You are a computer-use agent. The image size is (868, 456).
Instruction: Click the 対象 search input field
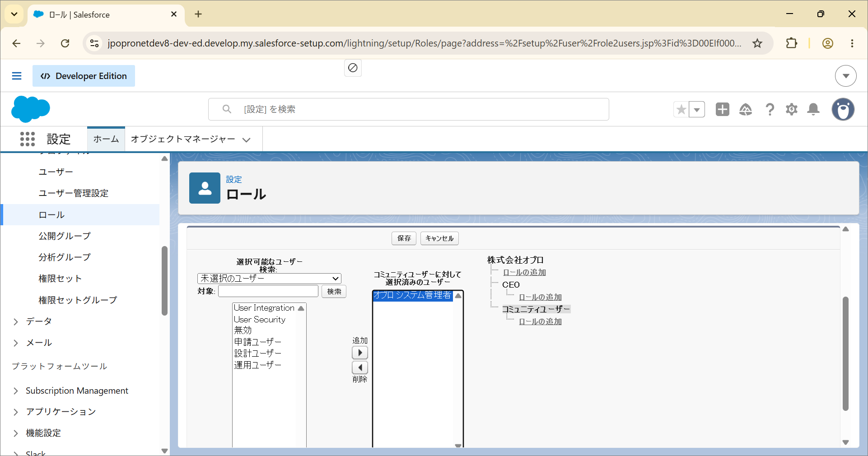268,291
